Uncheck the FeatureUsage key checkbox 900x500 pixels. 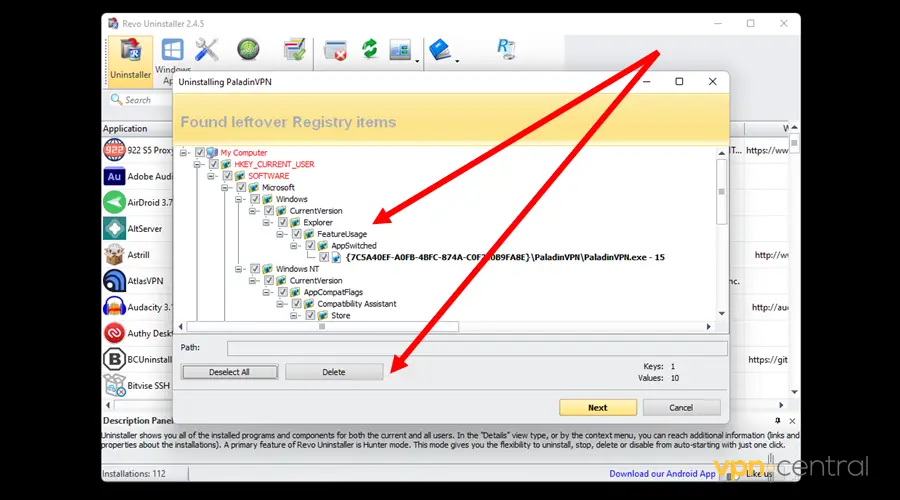[296, 234]
